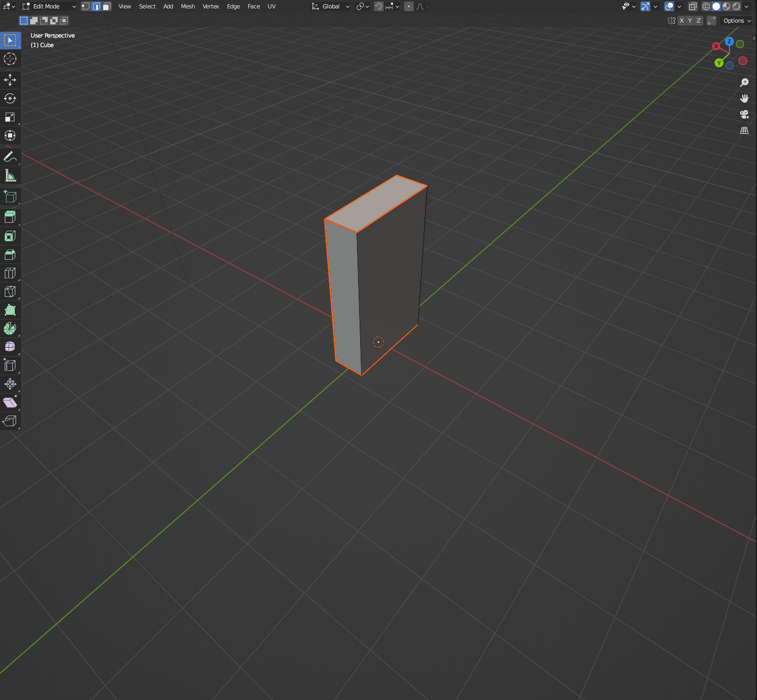Enable X axis mirror
Viewport: 757px width, 700px height.
682,21
